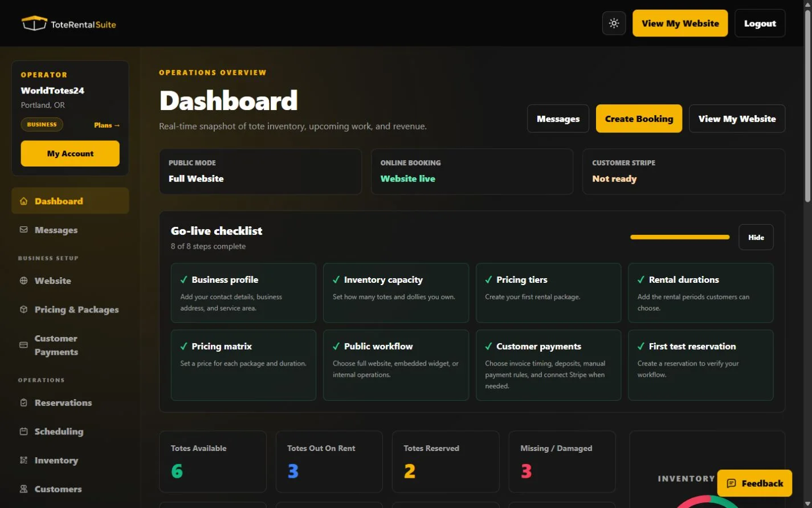Open the Inventory capacity checklist step

point(396,293)
